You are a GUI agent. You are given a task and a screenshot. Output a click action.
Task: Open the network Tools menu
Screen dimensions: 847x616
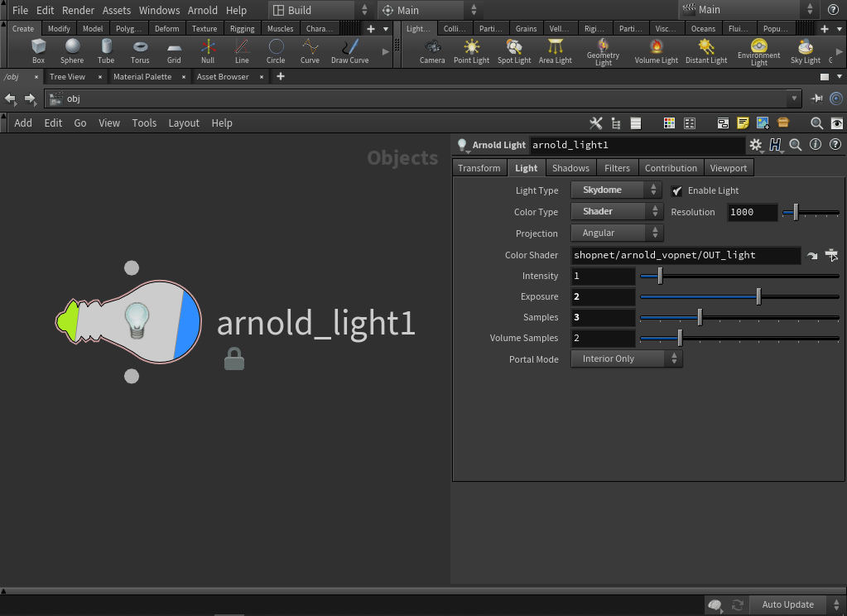[x=144, y=123]
